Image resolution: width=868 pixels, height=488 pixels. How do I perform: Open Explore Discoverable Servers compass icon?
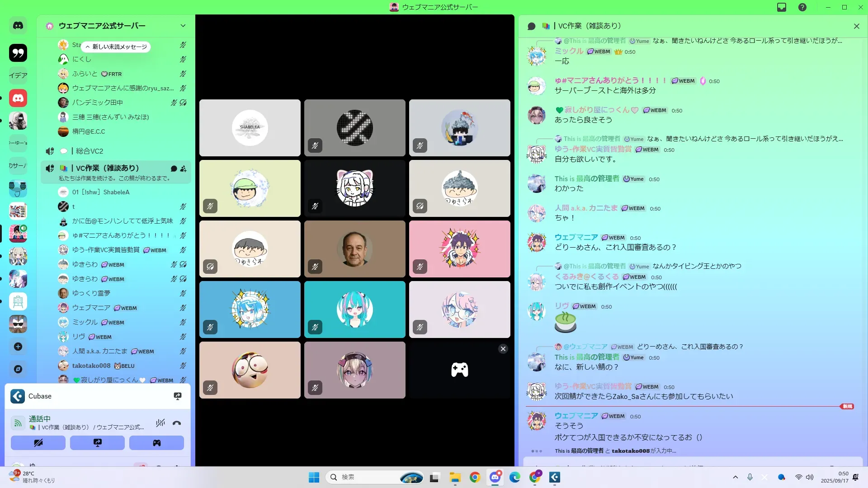click(x=18, y=369)
